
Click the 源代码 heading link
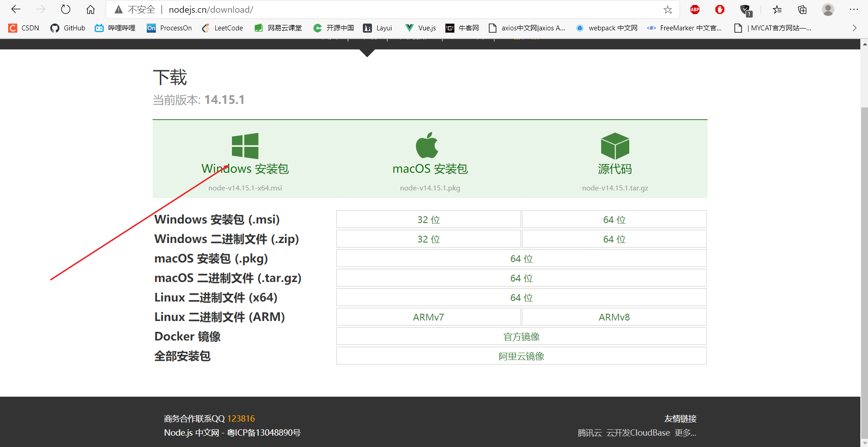click(615, 169)
